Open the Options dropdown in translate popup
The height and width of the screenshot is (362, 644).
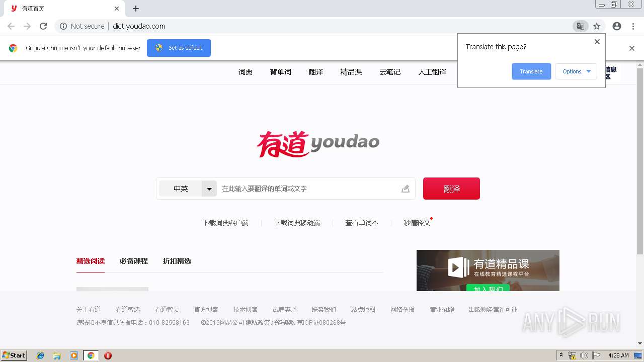click(576, 71)
